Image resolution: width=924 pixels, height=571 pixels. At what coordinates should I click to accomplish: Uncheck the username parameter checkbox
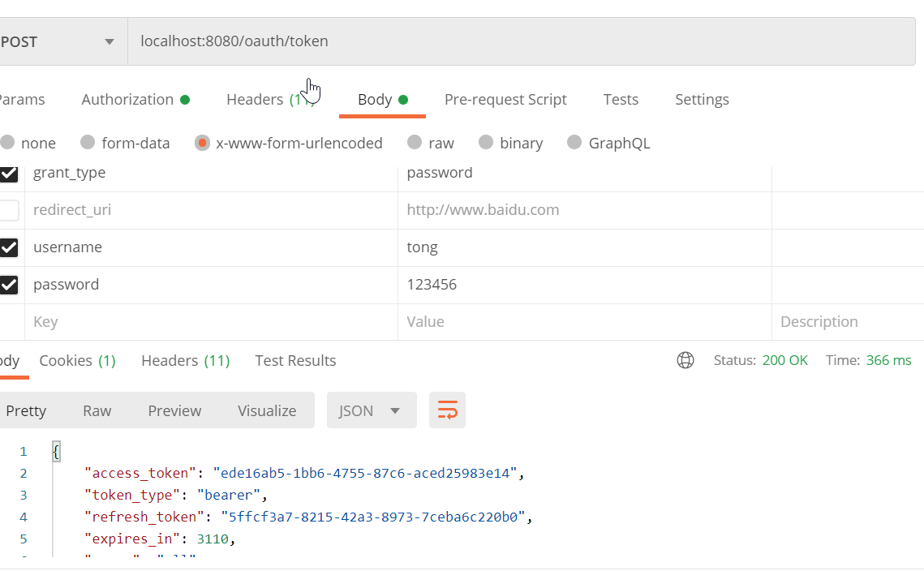(x=9, y=247)
